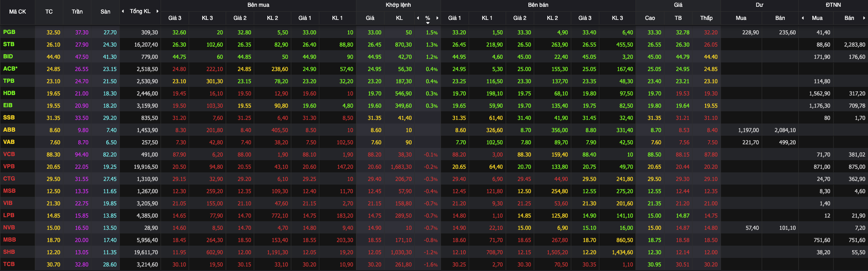Click the Bên mua group header

click(258, 5)
